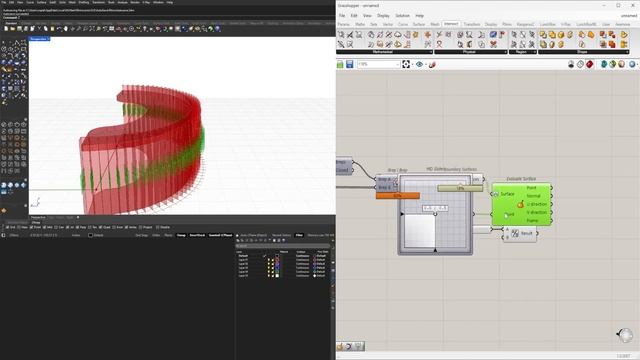Open the Solution menu in Grasshopper
Viewport: 640px width, 360px height.
pyautogui.click(x=402, y=16)
